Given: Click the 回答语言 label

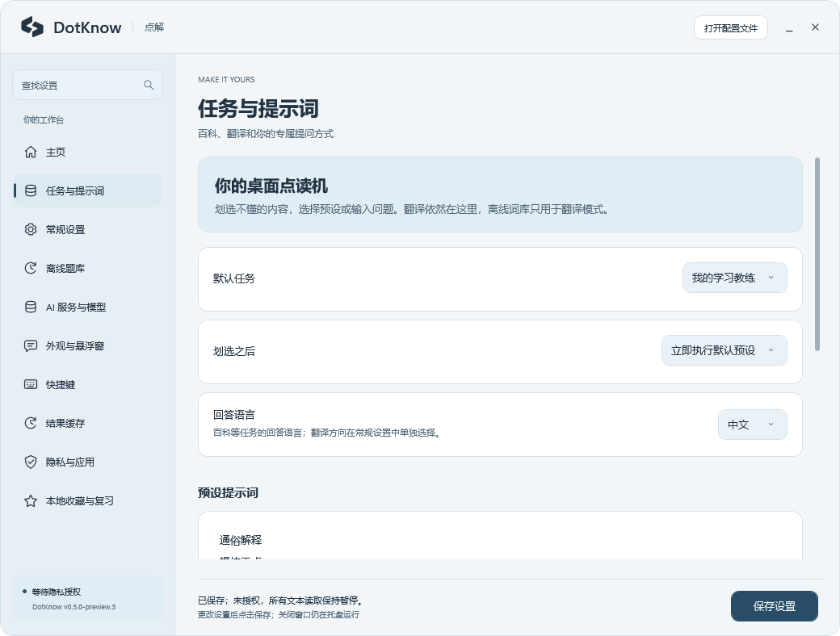Looking at the screenshot, I should point(234,414).
